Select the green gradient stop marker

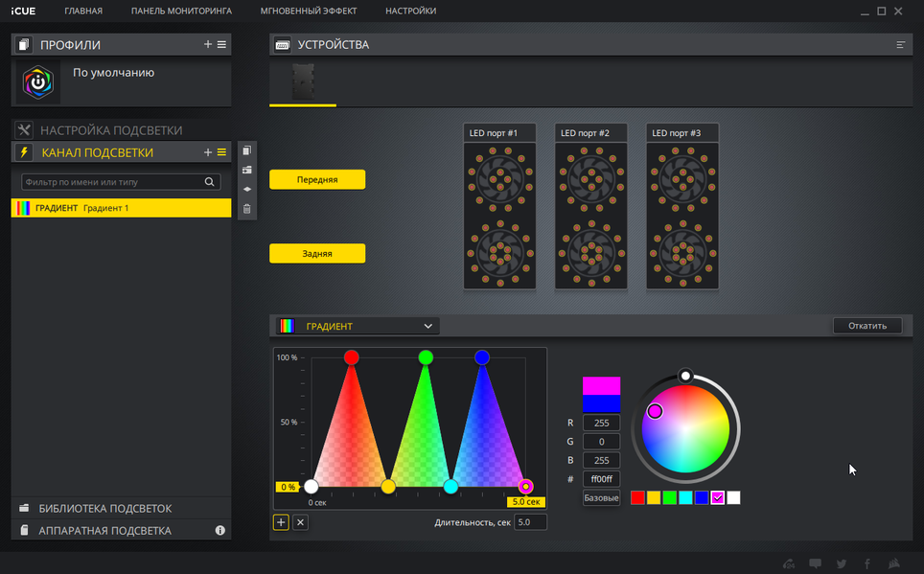click(x=426, y=357)
